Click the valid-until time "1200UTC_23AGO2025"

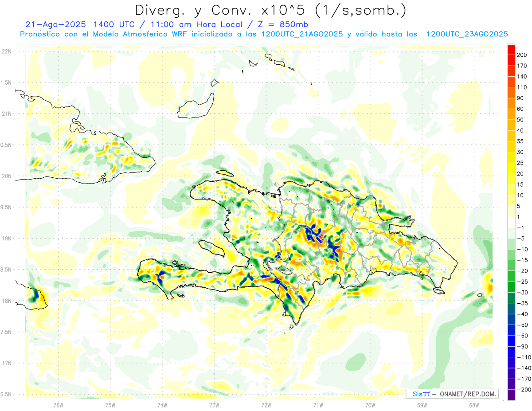467,34
